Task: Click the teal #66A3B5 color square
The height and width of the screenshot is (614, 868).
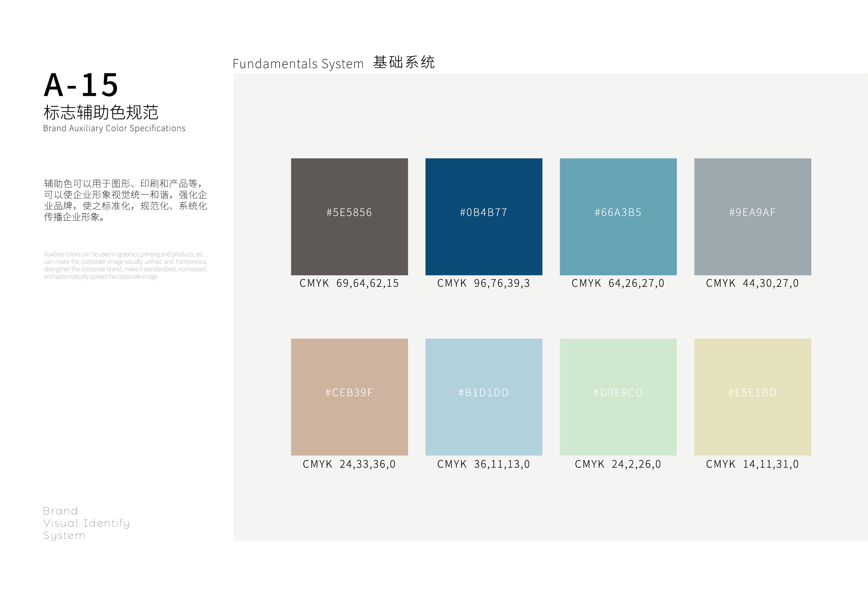Action: [618, 216]
